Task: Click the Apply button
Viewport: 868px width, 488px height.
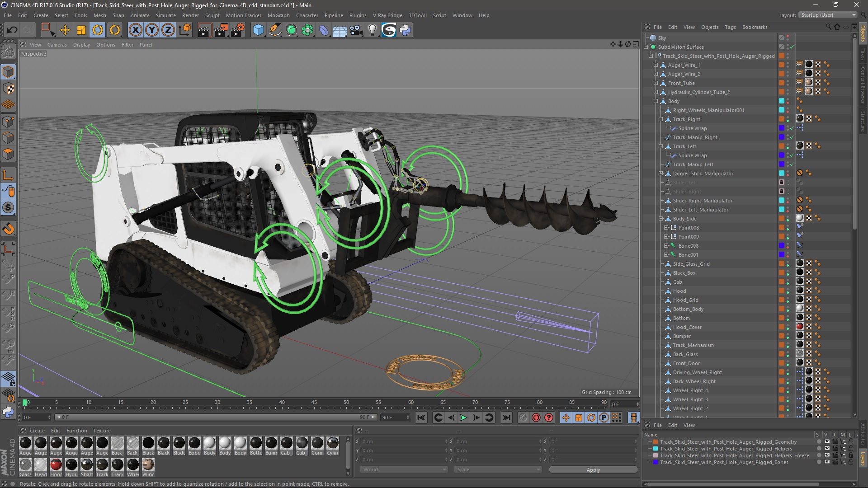Action: pyautogui.click(x=593, y=470)
